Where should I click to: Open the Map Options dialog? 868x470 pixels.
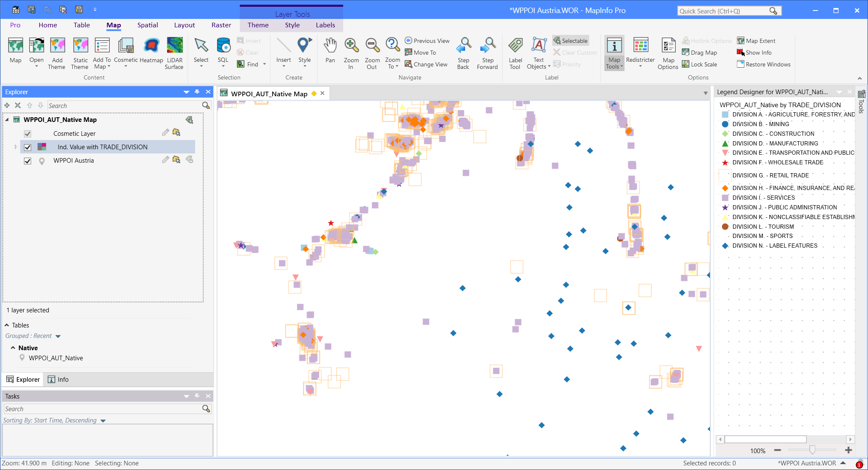tap(668, 53)
